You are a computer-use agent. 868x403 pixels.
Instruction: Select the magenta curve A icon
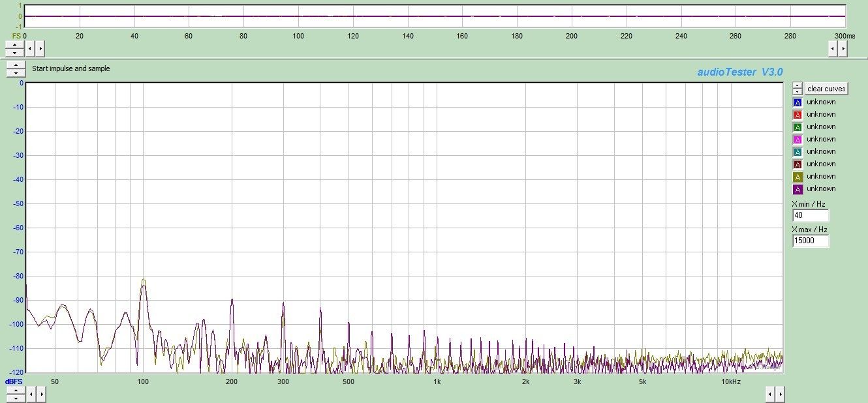tap(798, 140)
